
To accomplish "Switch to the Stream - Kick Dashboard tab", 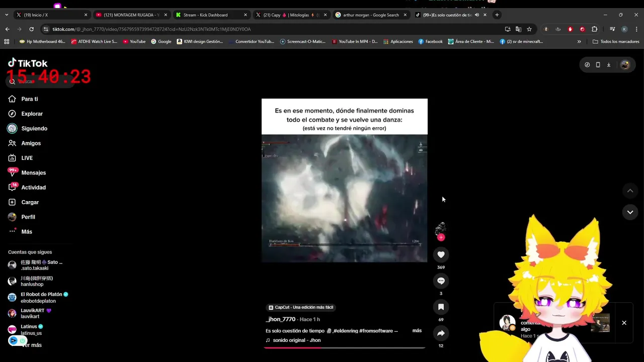I will click(x=211, y=15).
